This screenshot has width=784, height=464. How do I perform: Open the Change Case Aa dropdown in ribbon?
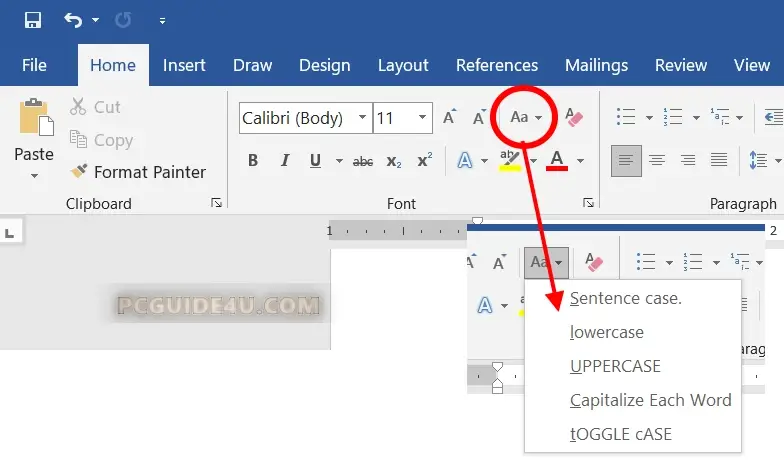pyautogui.click(x=526, y=117)
